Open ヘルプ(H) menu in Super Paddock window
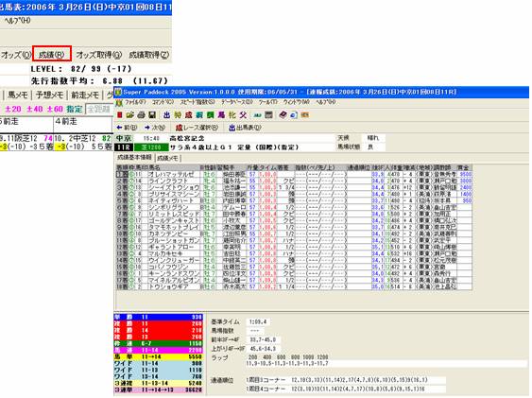Screen dimensions: 532x398 pos(326,102)
